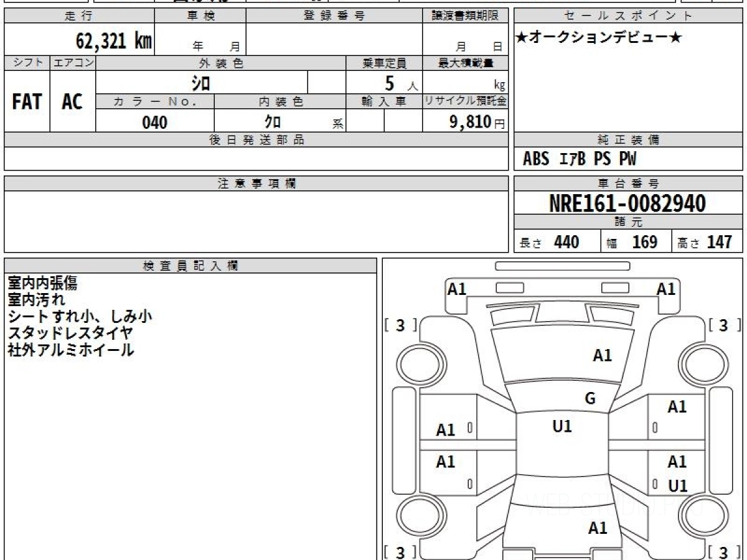Click the シートすれ小、しみ小 note
The width and height of the screenshot is (747, 560).
[x=80, y=317]
